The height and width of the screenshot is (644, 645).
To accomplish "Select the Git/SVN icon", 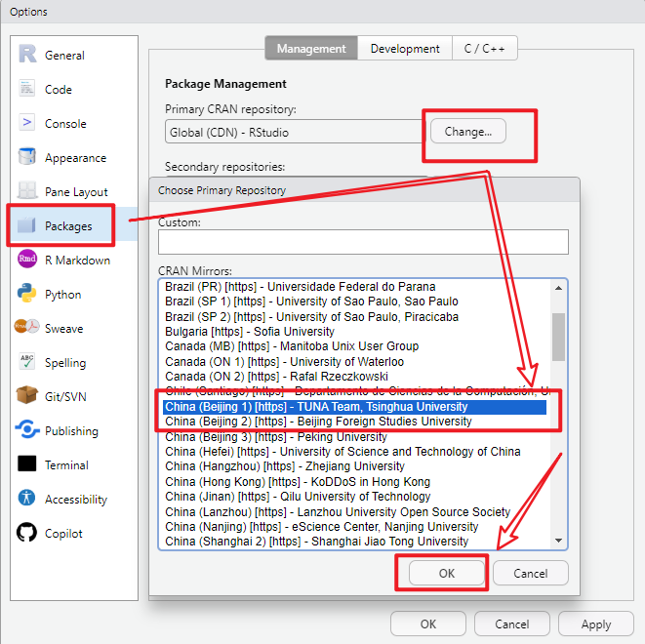I will tap(27, 397).
